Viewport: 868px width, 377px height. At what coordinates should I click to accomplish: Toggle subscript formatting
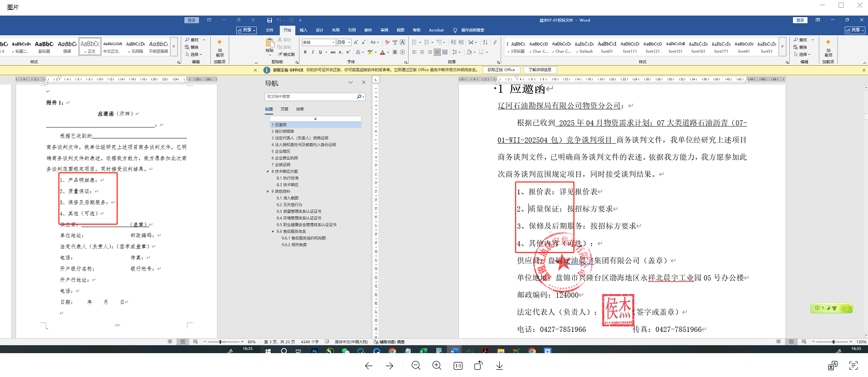pos(340,52)
